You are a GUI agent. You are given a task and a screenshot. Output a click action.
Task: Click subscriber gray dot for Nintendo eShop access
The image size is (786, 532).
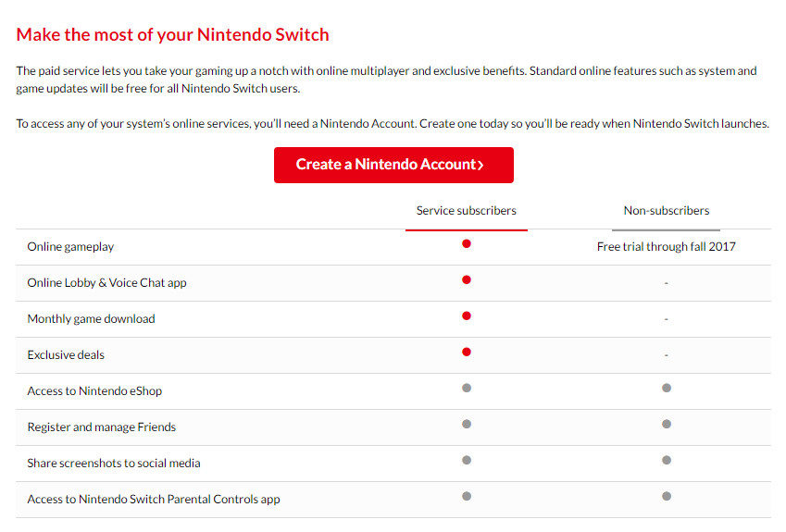coord(467,388)
